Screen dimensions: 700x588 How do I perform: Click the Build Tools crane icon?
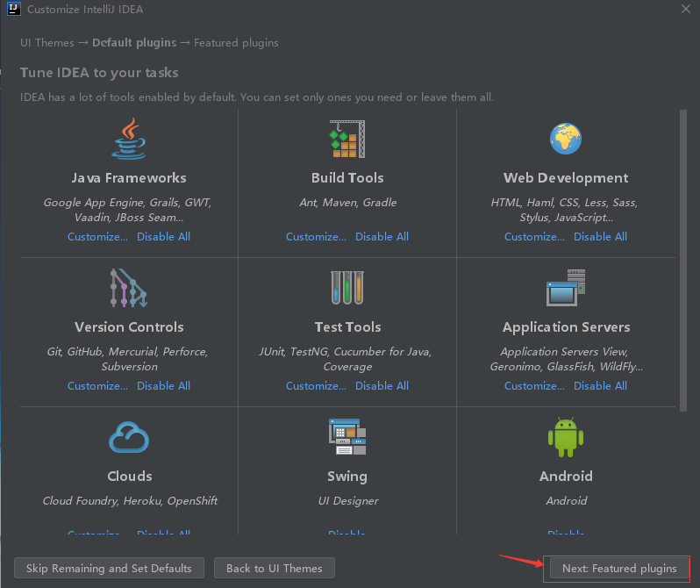347,139
